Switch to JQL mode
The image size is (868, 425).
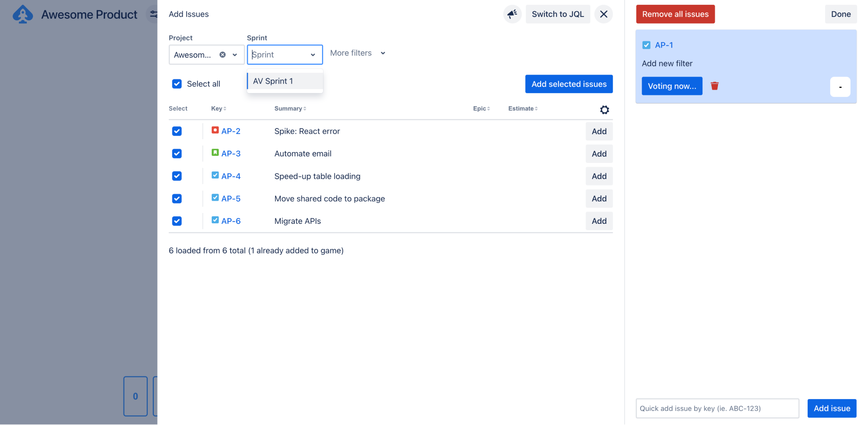point(558,14)
